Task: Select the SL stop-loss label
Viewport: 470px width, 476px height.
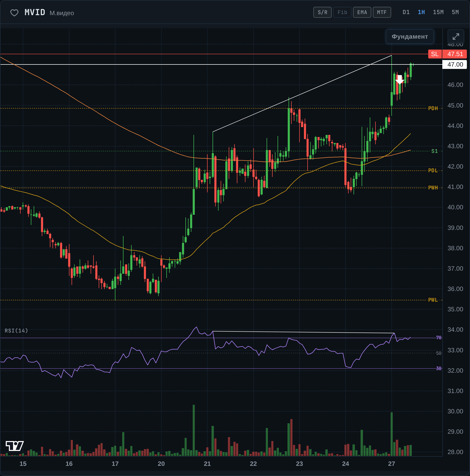Action: pos(435,54)
